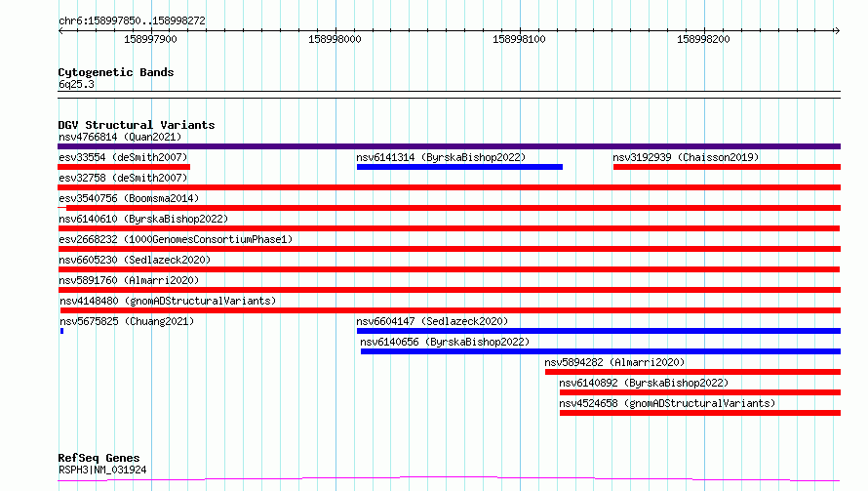The image size is (868, 491).
Task: Select the red esv32758 variant bar
Action: tap(449, 187)
